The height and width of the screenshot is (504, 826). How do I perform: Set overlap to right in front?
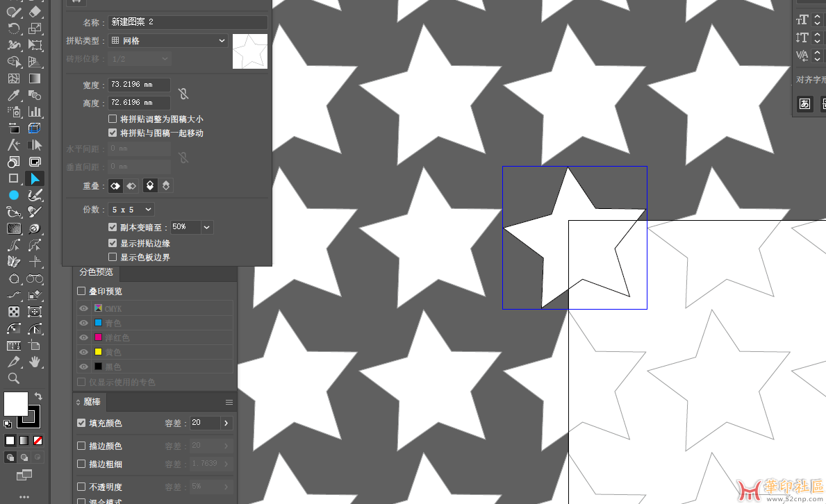tap(132, 186)
